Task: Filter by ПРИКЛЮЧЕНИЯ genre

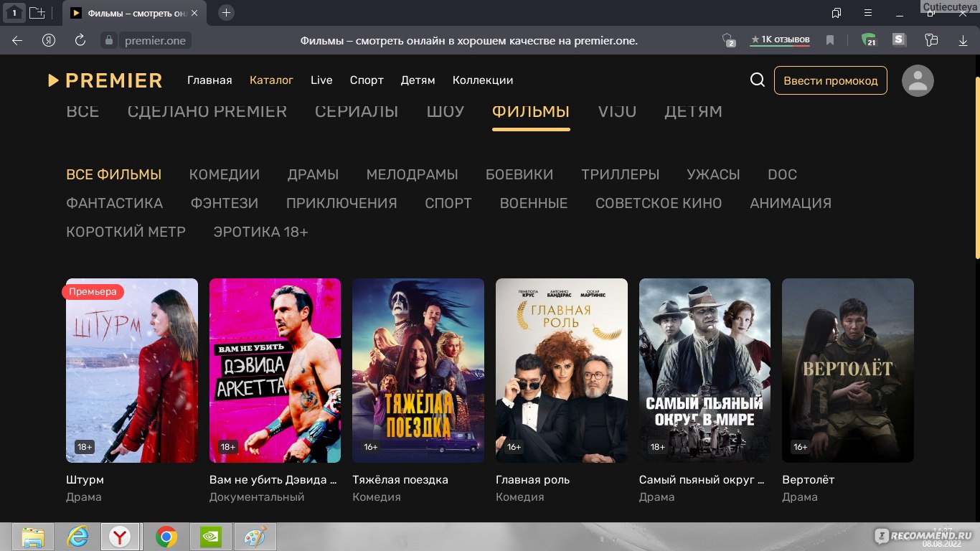Action: click(x=341, y=203)
